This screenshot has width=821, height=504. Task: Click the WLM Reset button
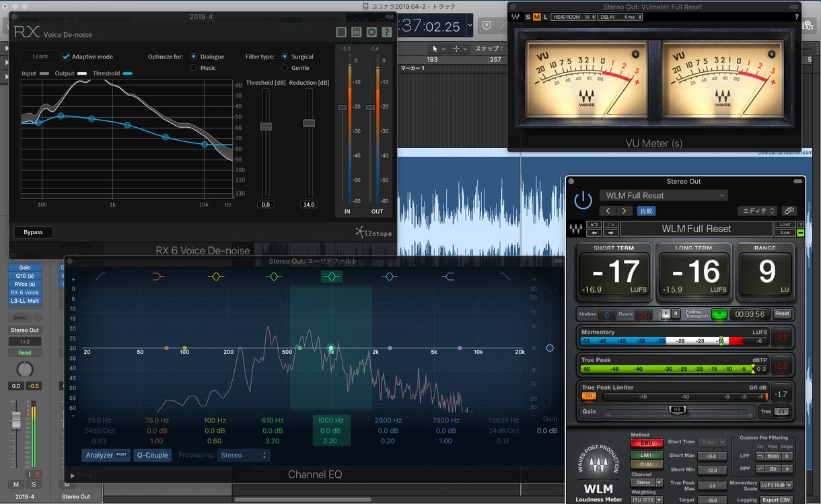tap(782, 314)
